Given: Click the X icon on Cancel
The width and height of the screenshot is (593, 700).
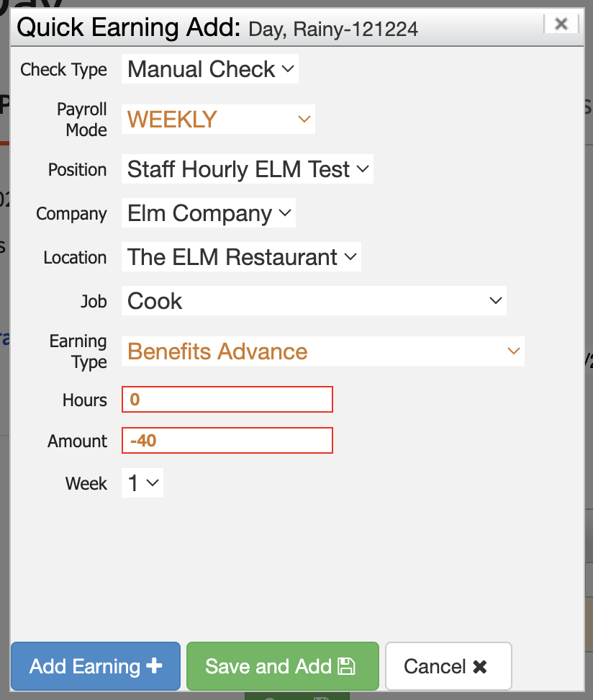Looking at the screenshot, I should [480, 667].
